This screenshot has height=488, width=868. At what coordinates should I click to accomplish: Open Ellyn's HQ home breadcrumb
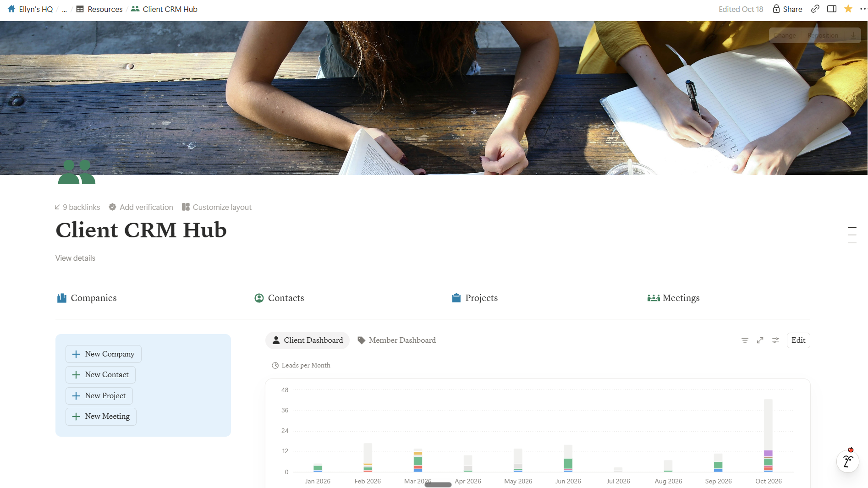point(30,9)
